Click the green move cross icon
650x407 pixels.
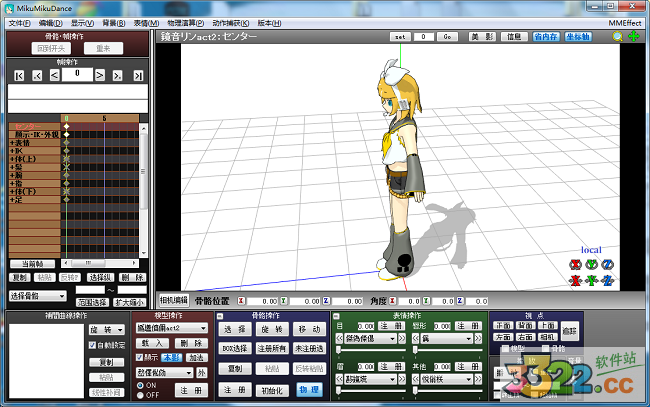(633, 36)
